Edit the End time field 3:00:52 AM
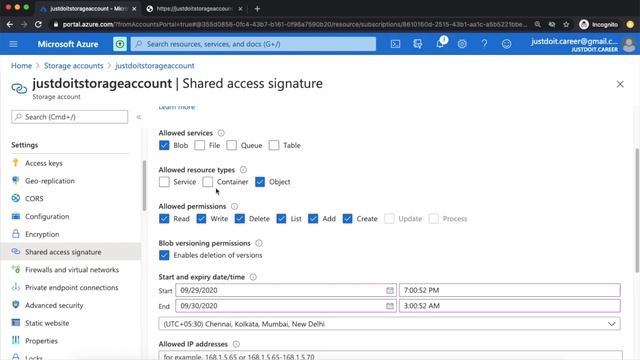The width and height of the screenshot is (640, 360). 510,306
